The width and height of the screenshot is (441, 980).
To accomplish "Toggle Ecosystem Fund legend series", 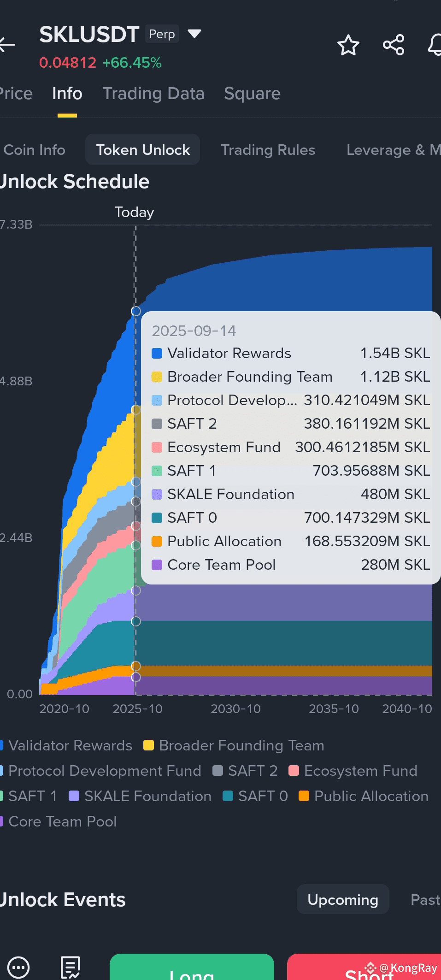I will click(x=353, y=771).
